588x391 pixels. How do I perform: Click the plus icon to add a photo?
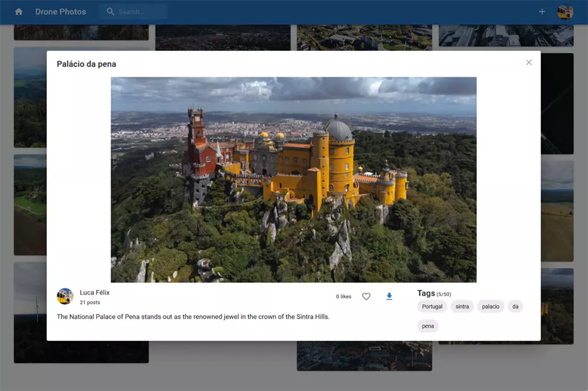coord(542,12)
